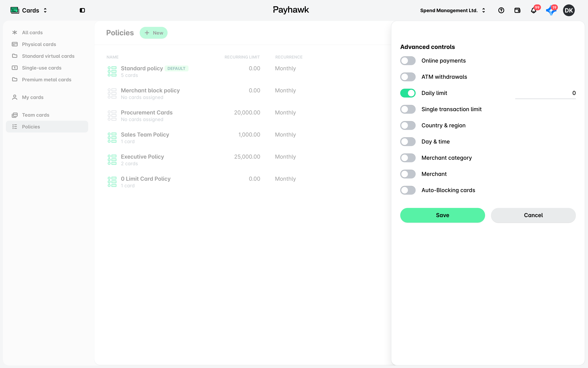Click the DEFAULT badge on Standard policy
588x368 pixels.
[176, 68]
